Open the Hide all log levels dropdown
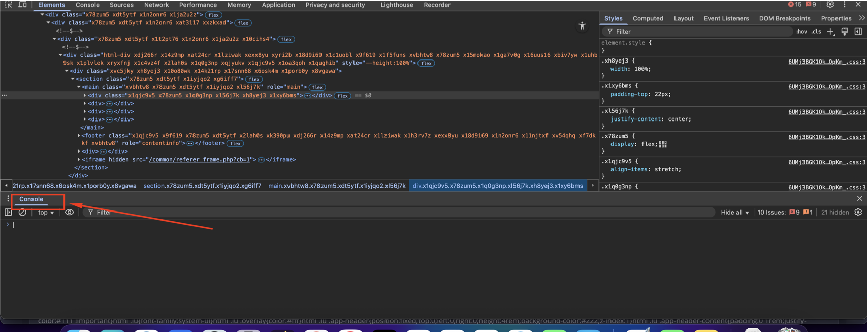Screen dimensions: 868x332 [734, 213]
